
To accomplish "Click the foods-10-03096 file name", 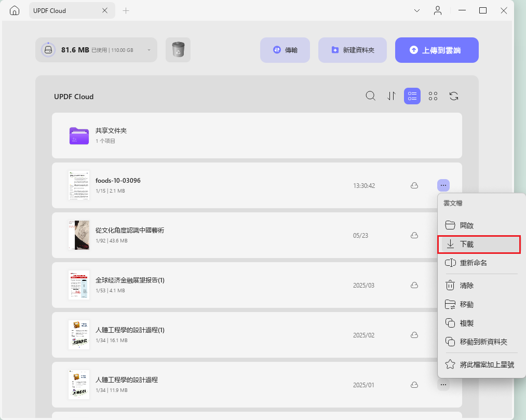I will 118,181.
